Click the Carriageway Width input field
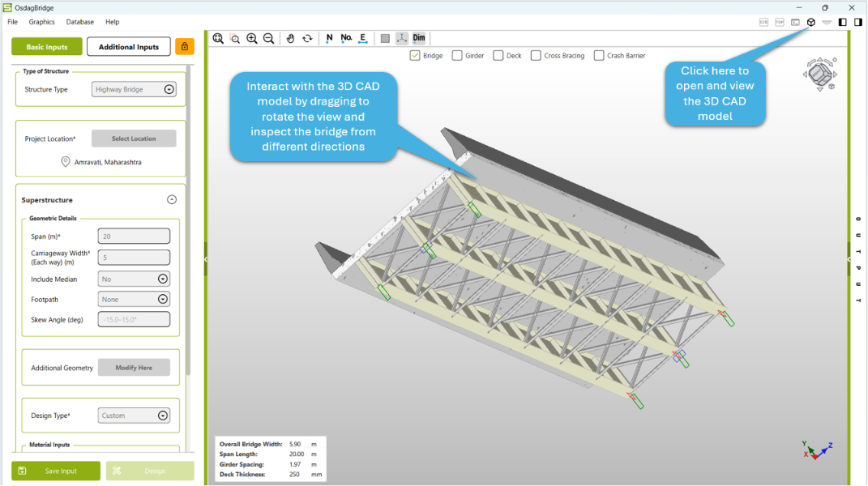The width and height of the screenshot is (868, 486). tap(134, 258)
